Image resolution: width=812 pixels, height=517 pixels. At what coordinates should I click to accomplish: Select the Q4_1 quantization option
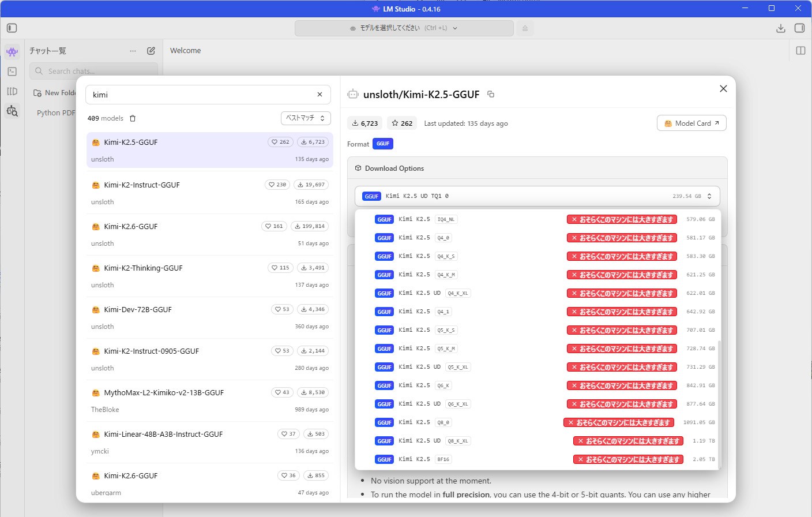[537, 312]
